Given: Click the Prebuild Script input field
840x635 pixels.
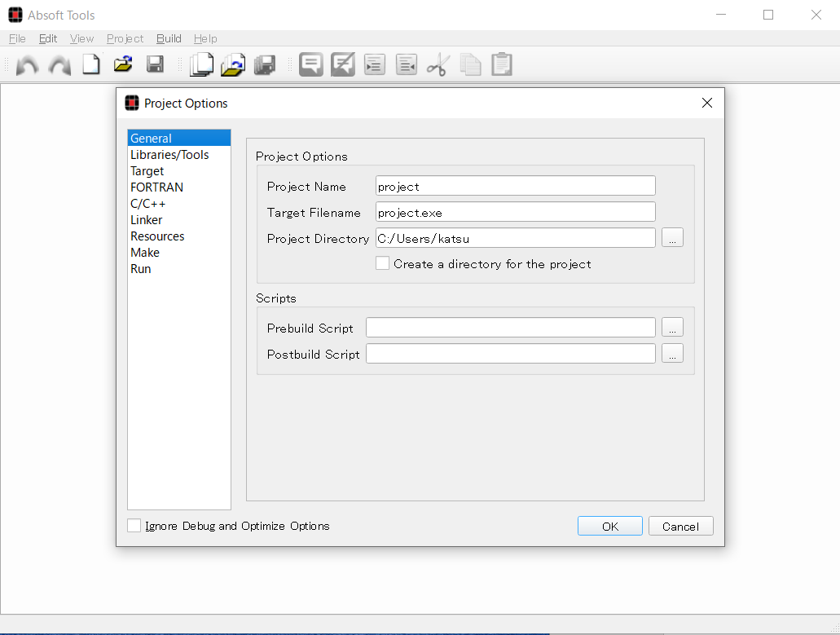Looking at the screenshot, I should click(511, 328).
